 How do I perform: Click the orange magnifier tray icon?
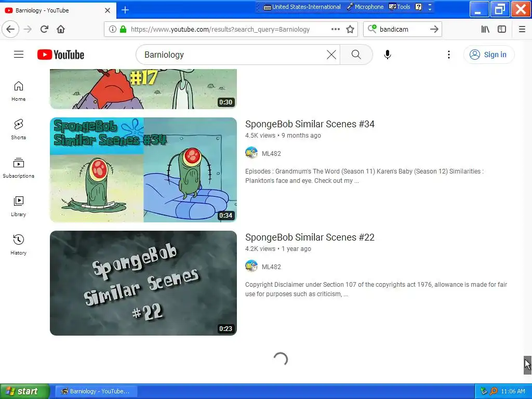(494, 391)
